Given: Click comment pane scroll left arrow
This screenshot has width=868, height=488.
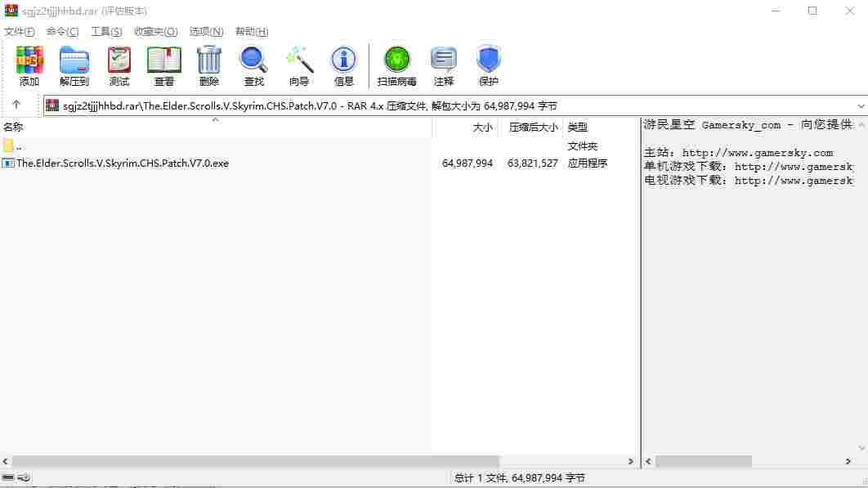Looking at the screenshot, I should pyautogui.click(x=648, y=461).
